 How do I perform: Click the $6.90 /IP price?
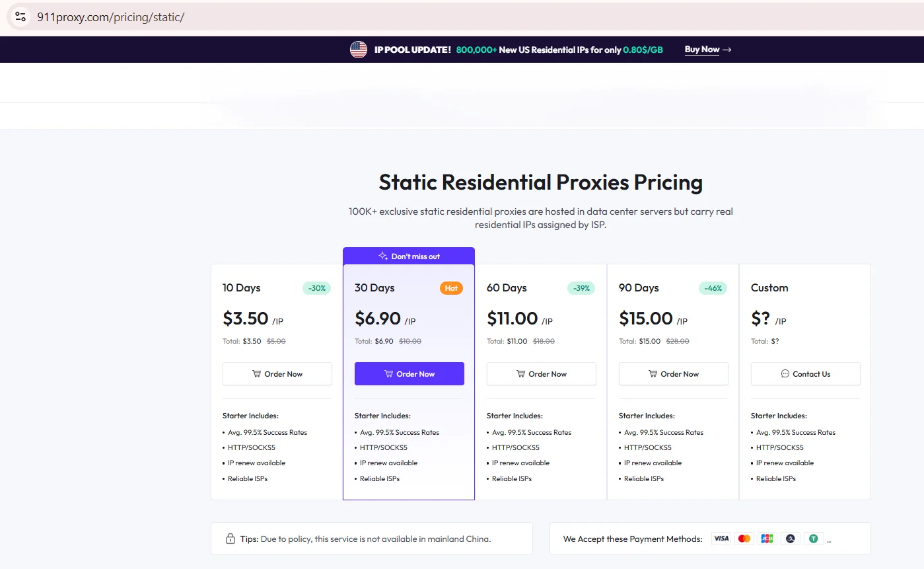385,319
